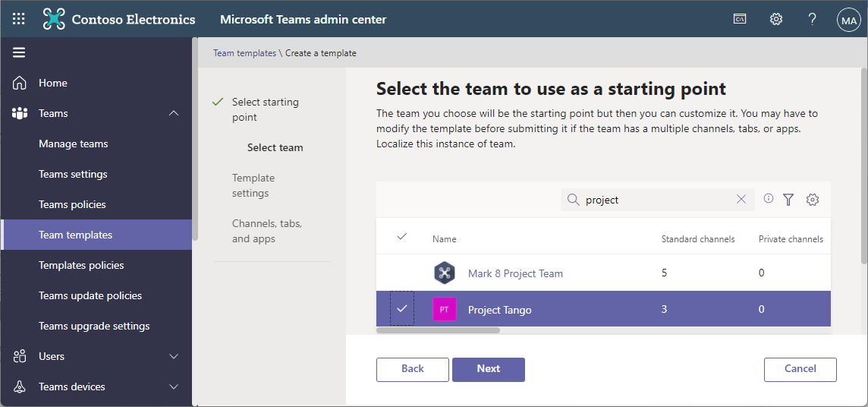Toggle the select-all header checkmark
868x407 pixels.
402,238
